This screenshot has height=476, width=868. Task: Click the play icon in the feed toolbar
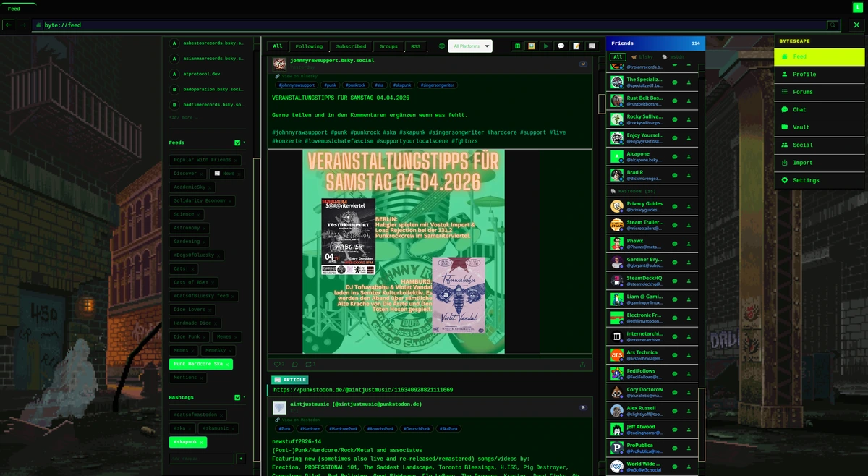click(x=546, y=46)
